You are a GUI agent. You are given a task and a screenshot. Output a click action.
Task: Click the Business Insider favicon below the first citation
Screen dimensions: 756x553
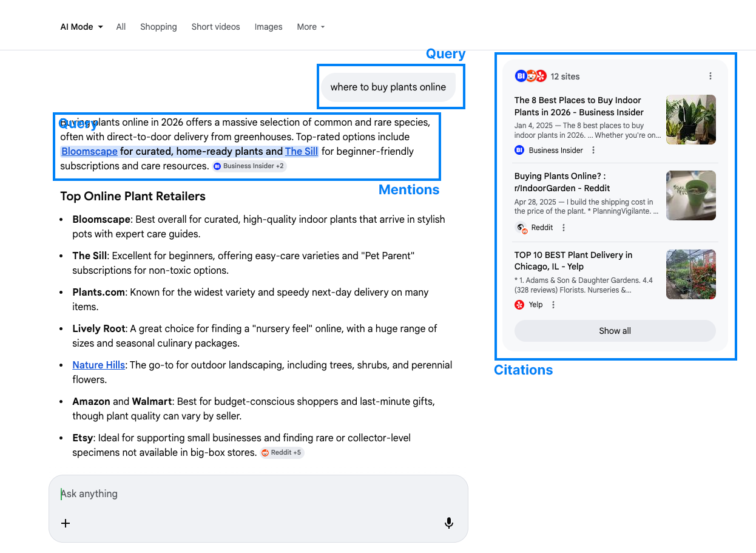pyautogui.click(x=518, y=150)
